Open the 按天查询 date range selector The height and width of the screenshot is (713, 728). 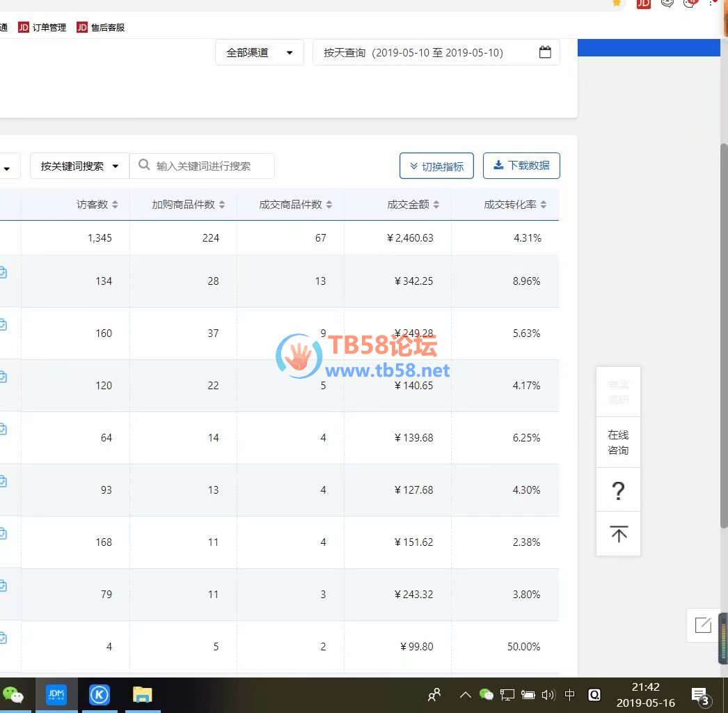[436, 52]
